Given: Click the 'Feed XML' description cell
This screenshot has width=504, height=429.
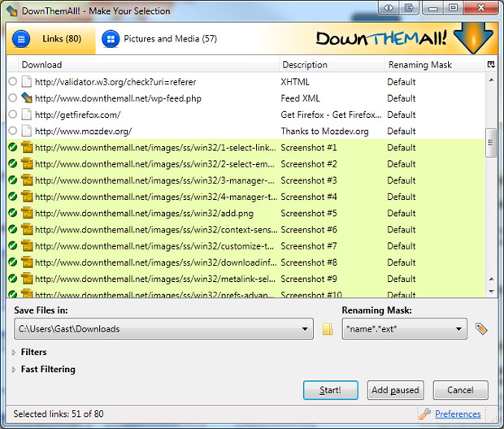Looking at the screenshot, I should (x=300, y=98).
